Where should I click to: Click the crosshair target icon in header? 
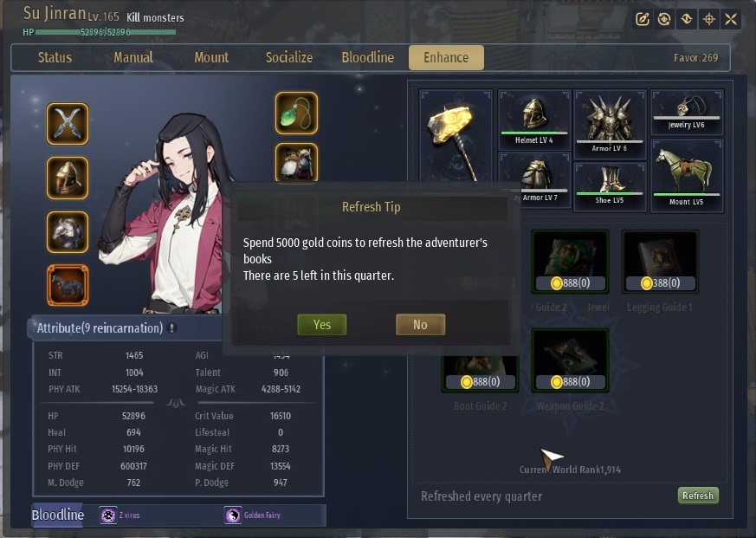coord(708,19)
